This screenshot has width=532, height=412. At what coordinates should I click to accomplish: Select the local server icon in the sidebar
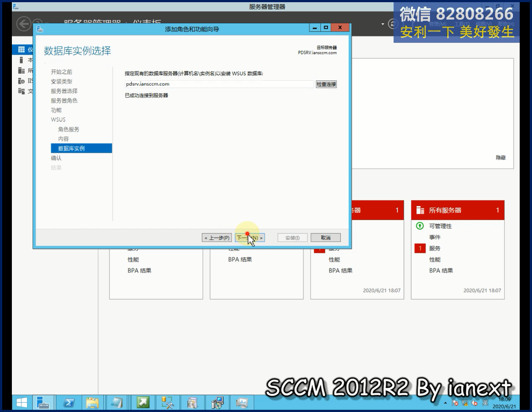(21, 60)
